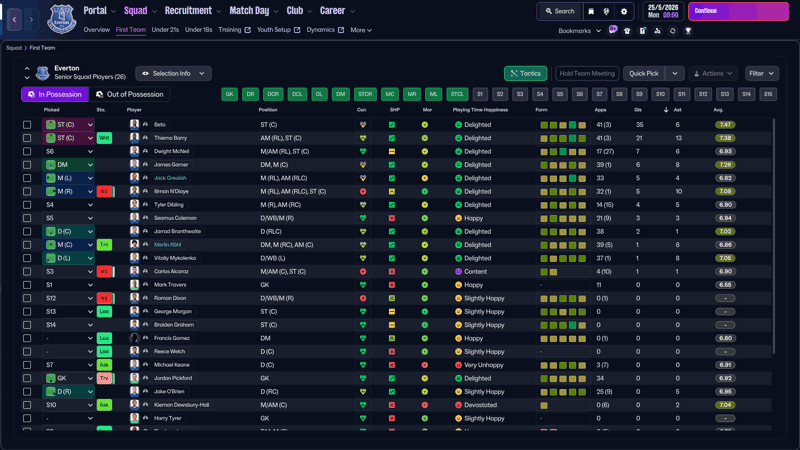Screen dimensions: 800x450
Task: Go back with the left arrow
Action: (x=14, y=19)
